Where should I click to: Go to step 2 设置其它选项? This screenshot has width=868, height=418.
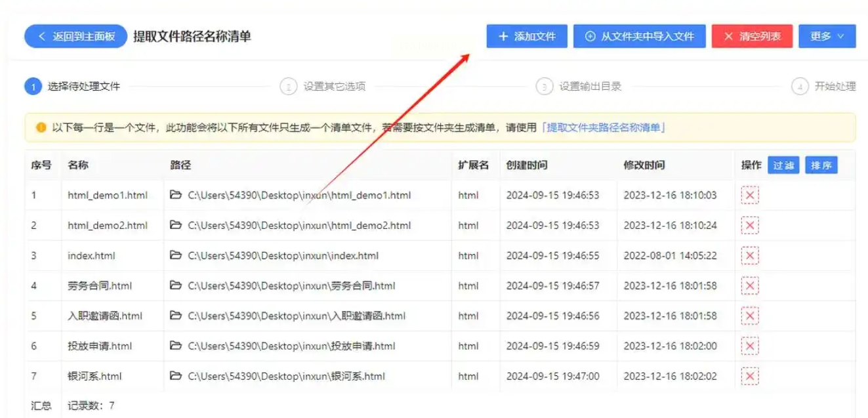coord(323,86)
